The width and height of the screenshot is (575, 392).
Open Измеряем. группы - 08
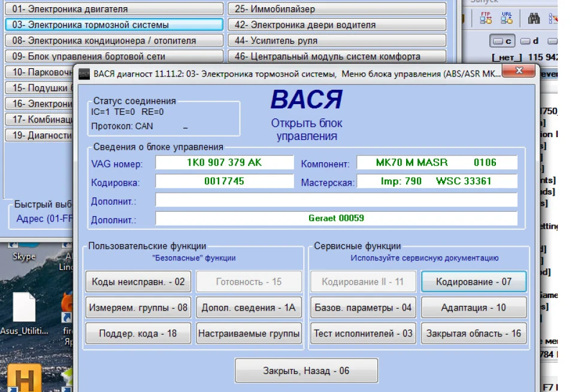[x=138, y=308]
